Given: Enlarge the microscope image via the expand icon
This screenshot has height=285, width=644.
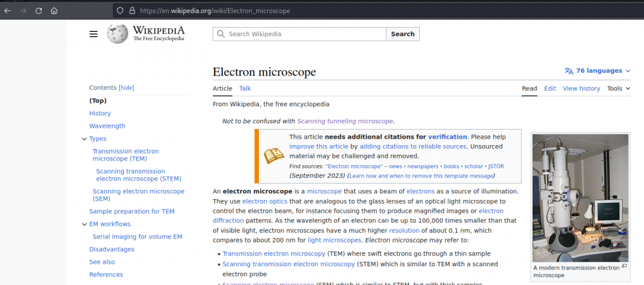Looking at the screenshot, I should pyautogui.click(x=623, y=266).
